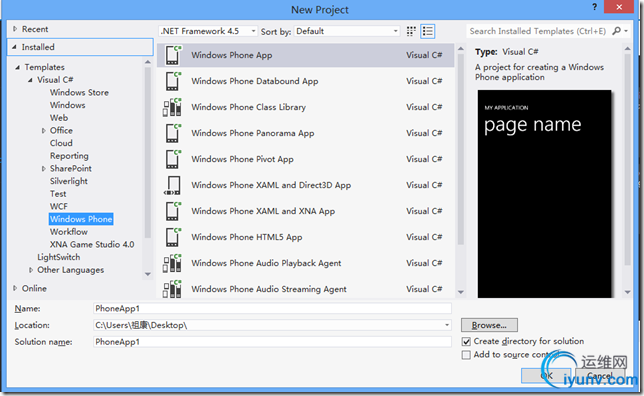Switch to medium icons list view

pos(428,31)
